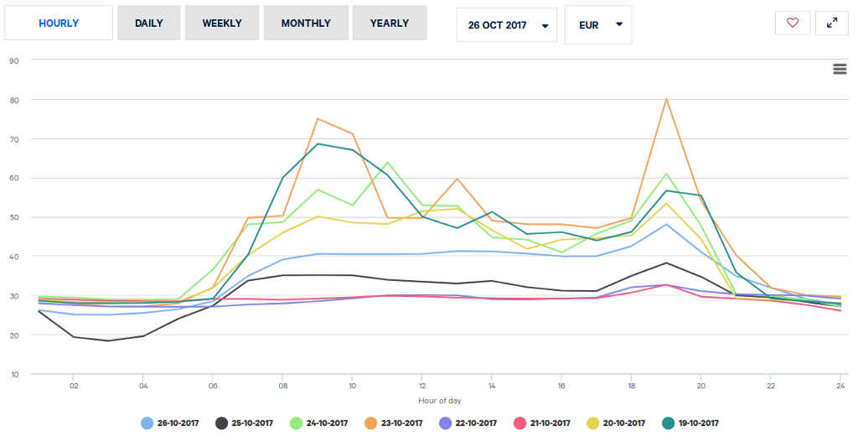868x442 pixels.
Task: Open the EUR currency dropdown
Action: 599,25
